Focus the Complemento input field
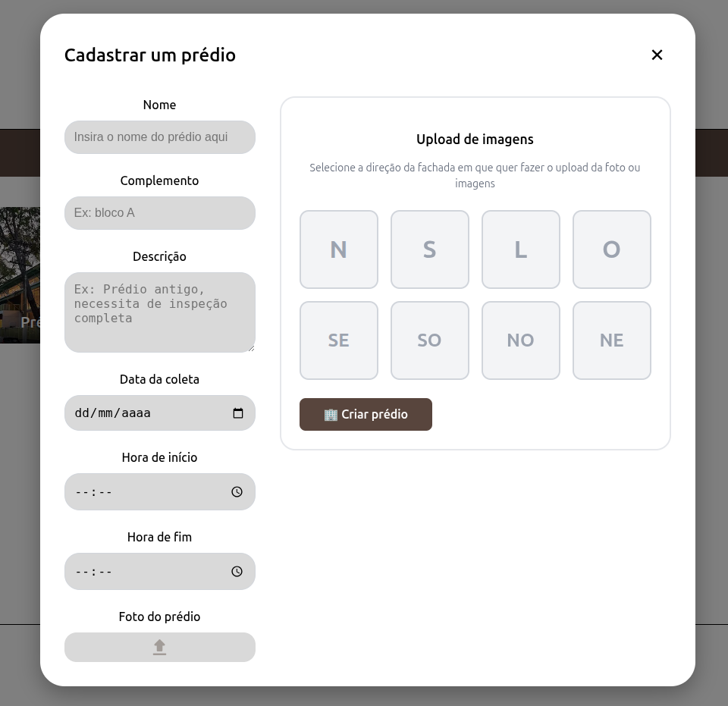Viewport: 728px width, 706px height. 160,213
